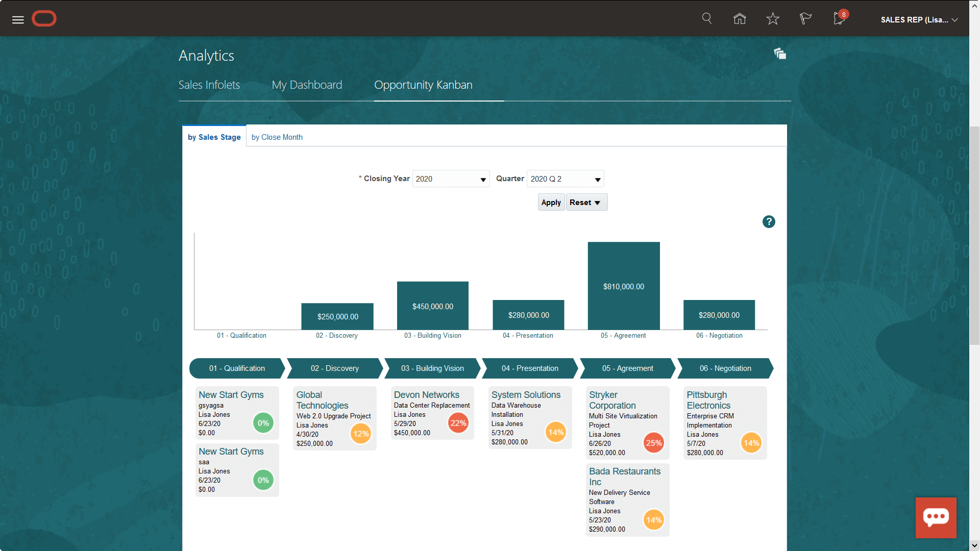Open the Kanban help question-mark icon
The height and width of the screenshot is (551, 980).
(769, 221)
